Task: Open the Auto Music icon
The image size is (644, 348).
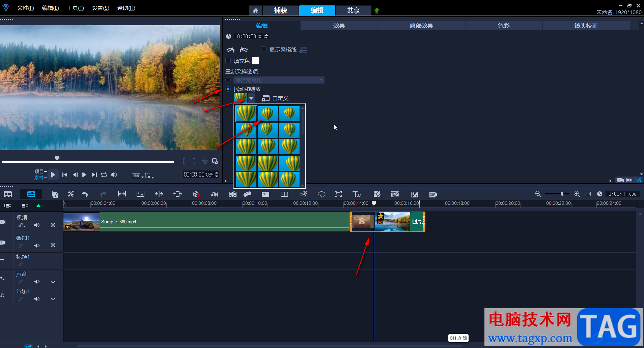Action: (233, 194)
